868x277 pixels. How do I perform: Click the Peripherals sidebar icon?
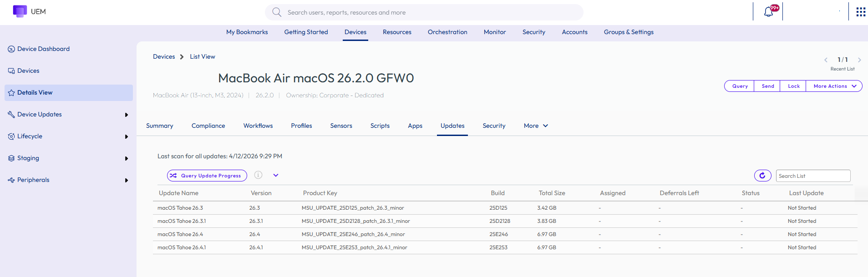pyautogui.click(x=11, y=180)
